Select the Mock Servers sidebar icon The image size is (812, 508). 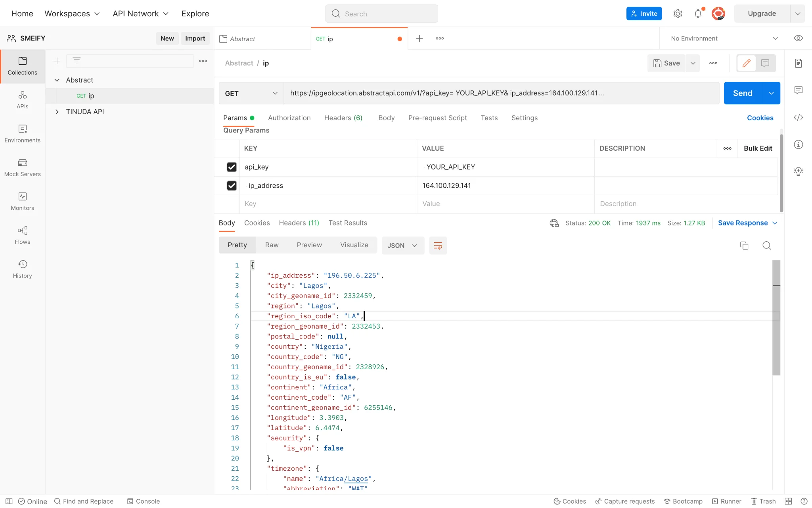pos(22,167)
